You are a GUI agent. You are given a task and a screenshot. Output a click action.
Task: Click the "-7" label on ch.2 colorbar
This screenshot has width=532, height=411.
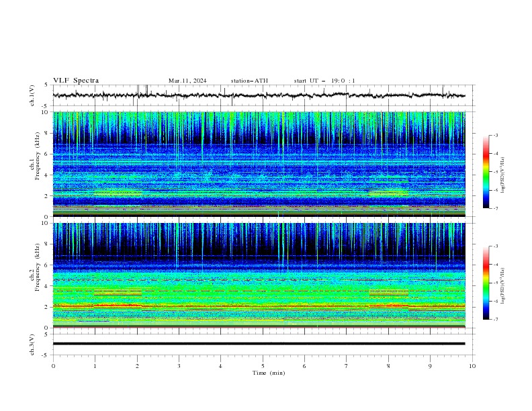click(x=495, y=320)
